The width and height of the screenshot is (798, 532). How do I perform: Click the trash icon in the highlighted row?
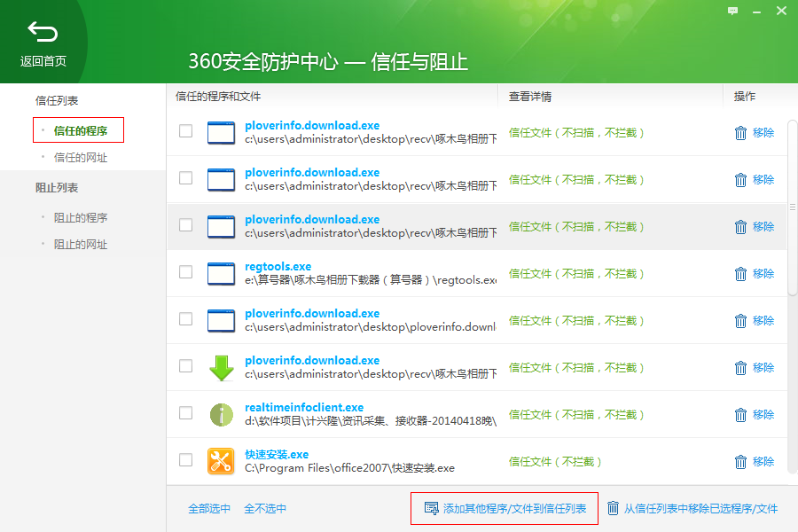(740, 227)
